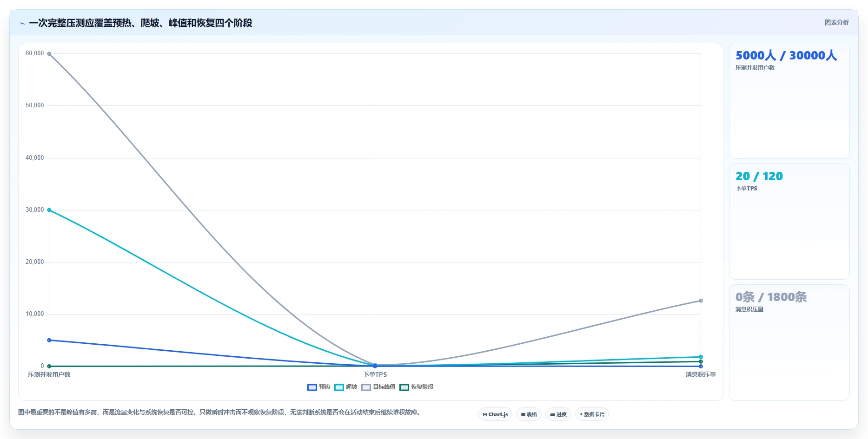This screenshot has width=868, height=439.
Task: Click the 数据卡片 tag
Action: 592,414
